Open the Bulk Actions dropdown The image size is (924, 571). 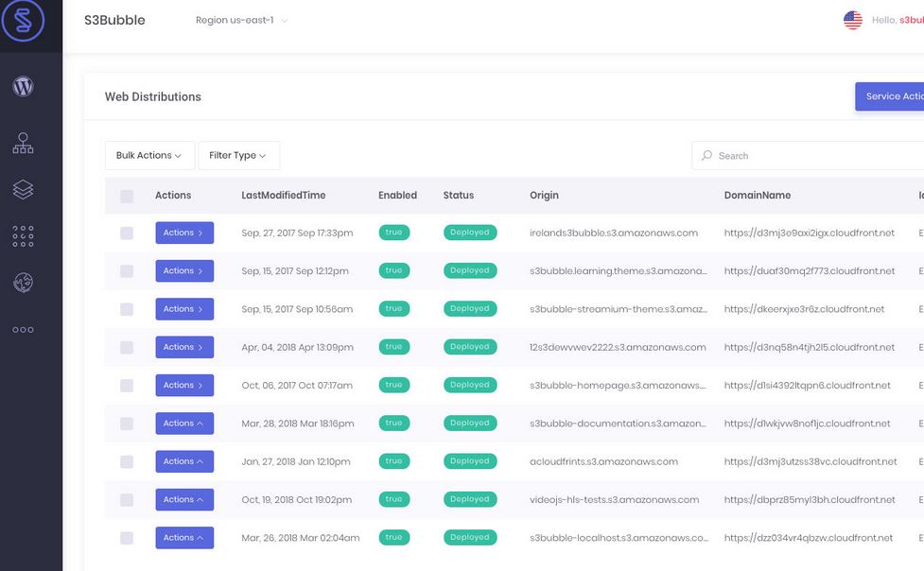pos(149,156)
